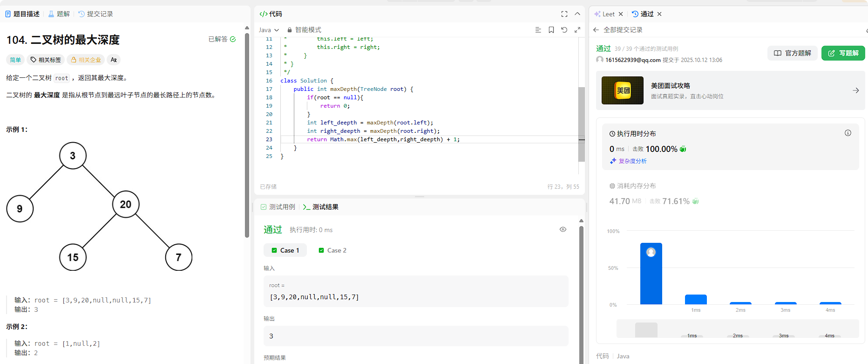868x364 pixels.
Task: Click line number 23 in editor
Action: (269, 139)
